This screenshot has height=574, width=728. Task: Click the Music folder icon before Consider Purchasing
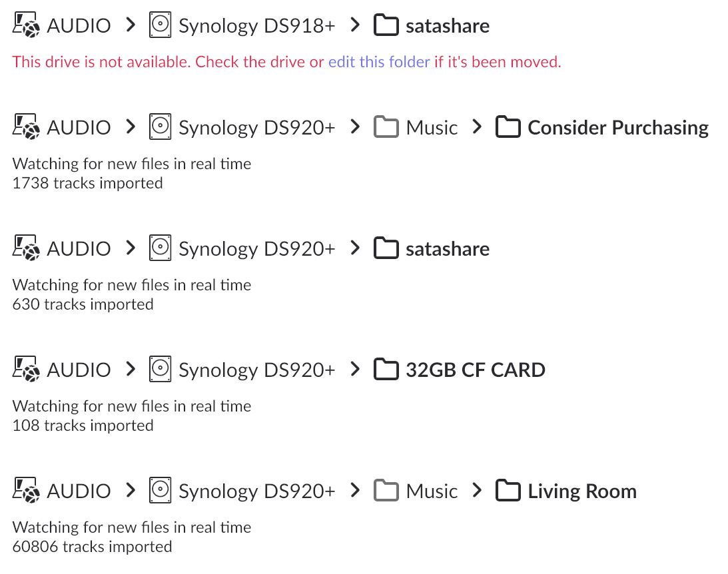[386, 127]
